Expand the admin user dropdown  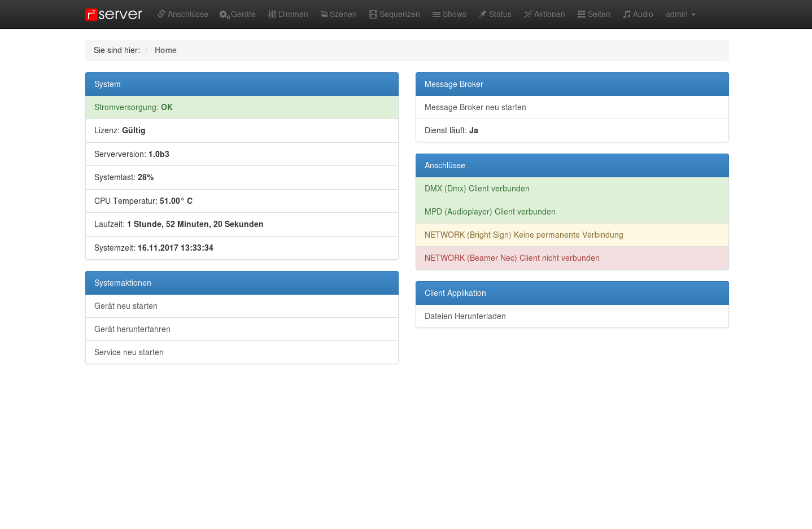(x=680, y=14)
